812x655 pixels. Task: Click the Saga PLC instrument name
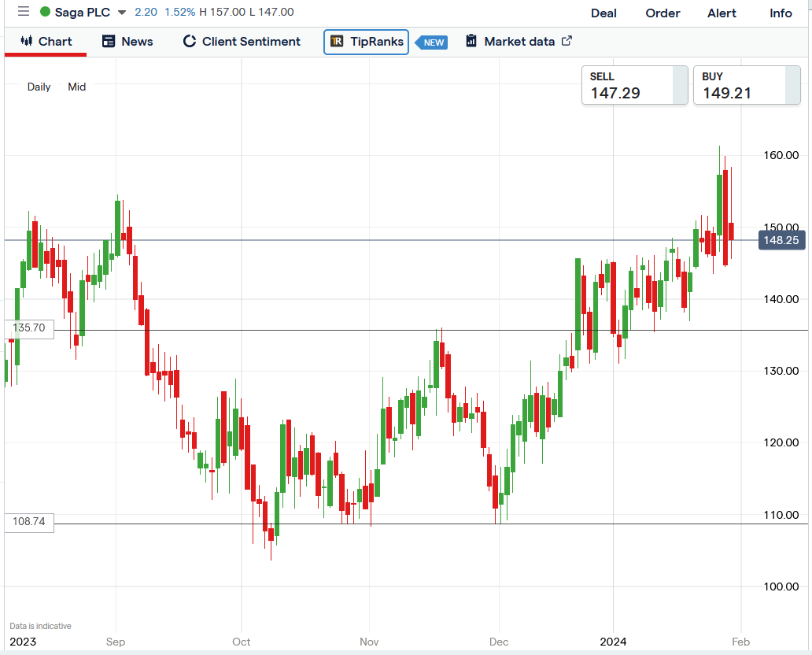(x=83, y=13)
